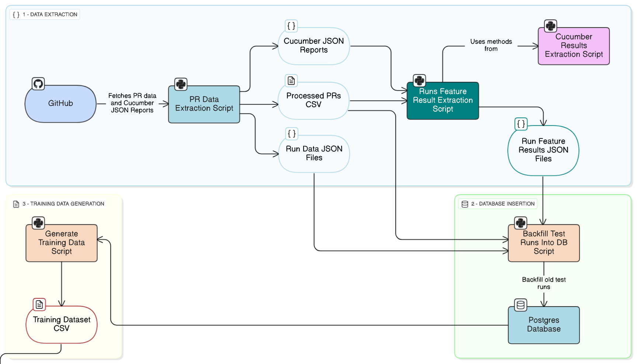637x364 pixels.
Task: Click the Python icon on Generate Training Data Script
Action: tap(38, 223)
